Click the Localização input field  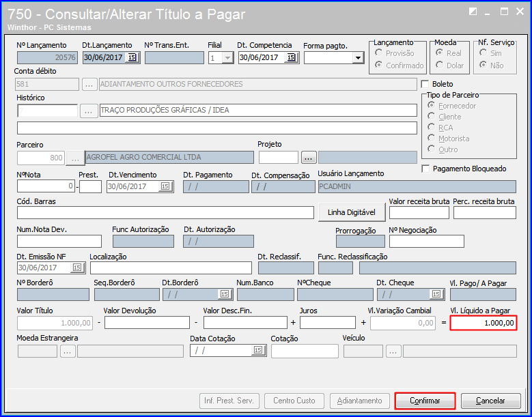click(x=171, y=268)
